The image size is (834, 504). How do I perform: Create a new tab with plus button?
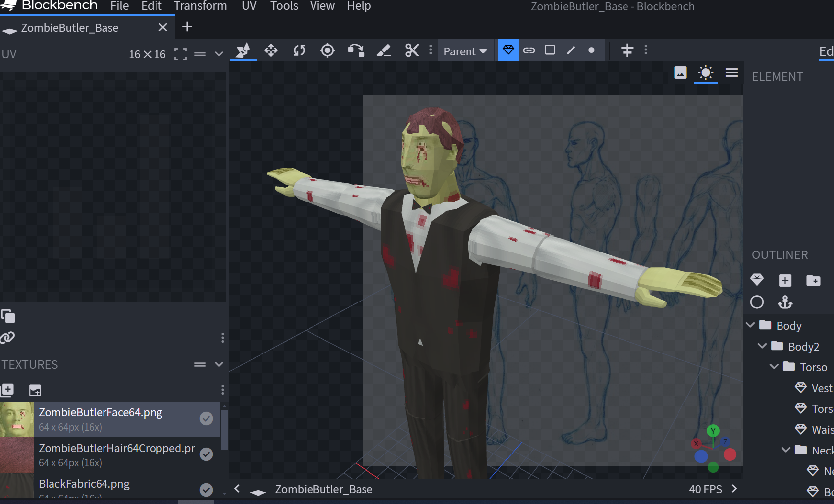click(x=187, y=27)
